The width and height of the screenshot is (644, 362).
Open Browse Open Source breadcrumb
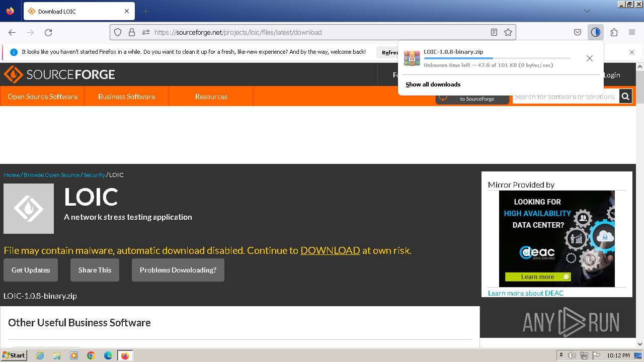click(51, 175)
